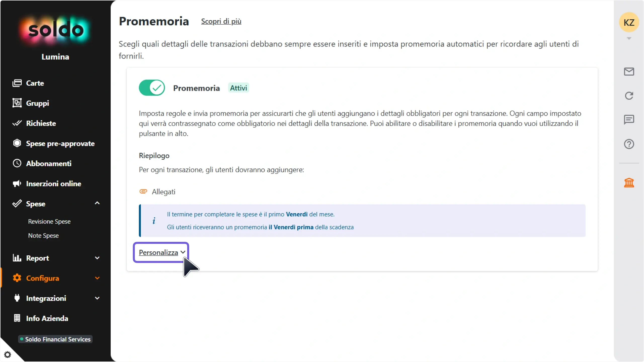
Task: Click the KZ user avatar
Action: tap(629, 22)
